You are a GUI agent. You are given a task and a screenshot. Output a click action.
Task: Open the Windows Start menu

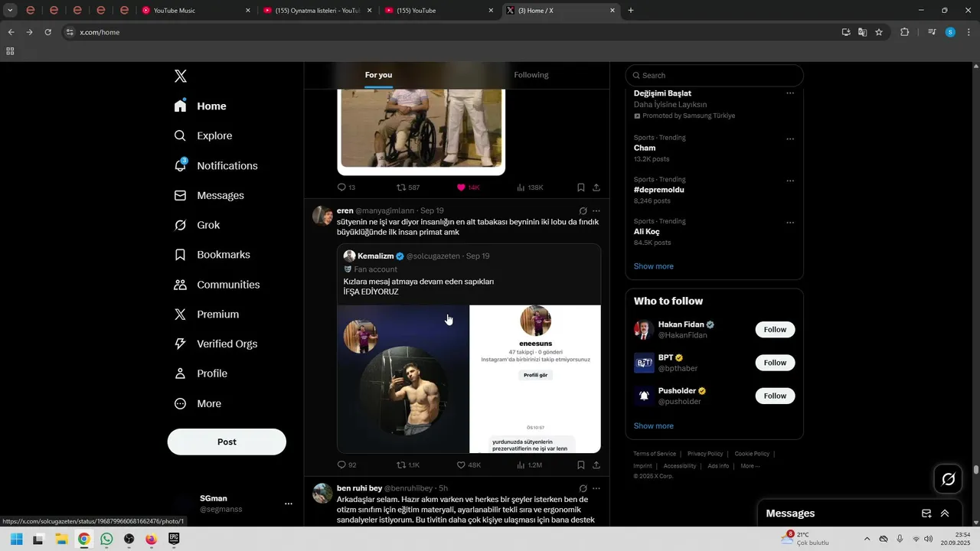[x=16, y=539]
